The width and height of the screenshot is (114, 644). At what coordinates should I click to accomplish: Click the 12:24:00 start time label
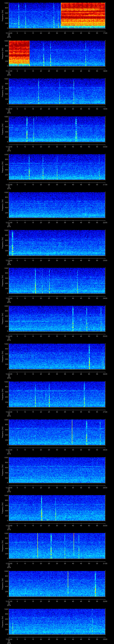tap(9, 336)
